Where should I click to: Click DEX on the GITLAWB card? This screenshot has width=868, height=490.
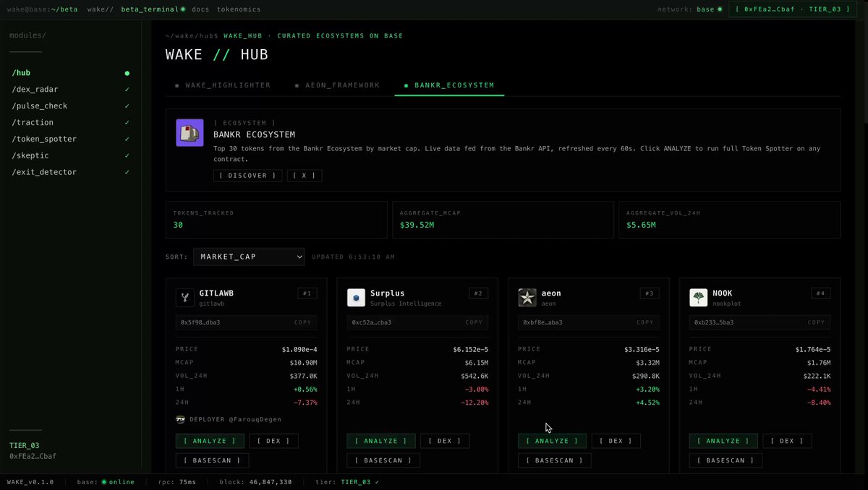click(x=273, y=441)
